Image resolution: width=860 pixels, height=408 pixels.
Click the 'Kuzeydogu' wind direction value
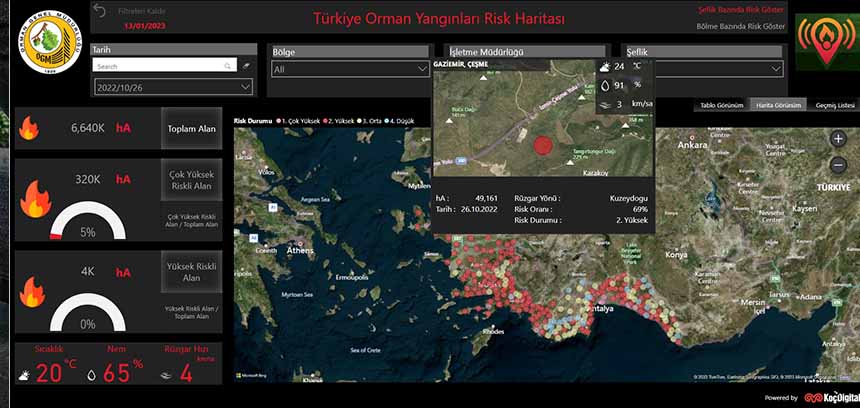(x=629, y=199)
